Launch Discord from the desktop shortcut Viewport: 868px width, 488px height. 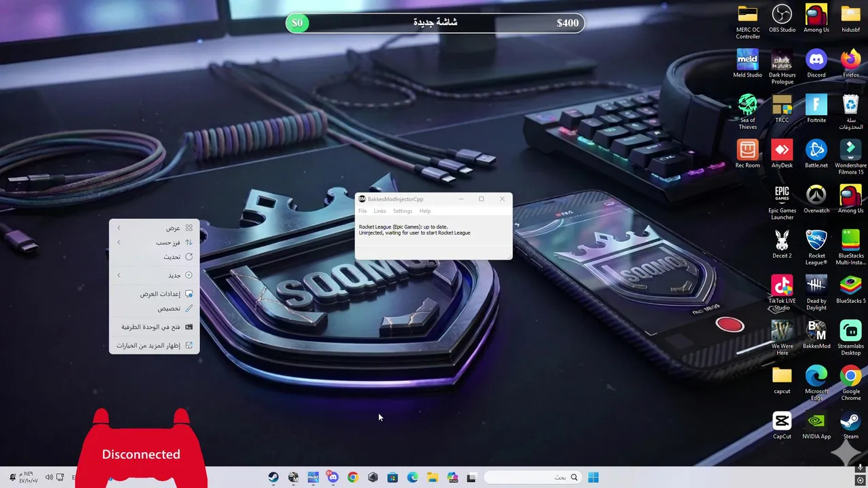click(x=816, y=64)
